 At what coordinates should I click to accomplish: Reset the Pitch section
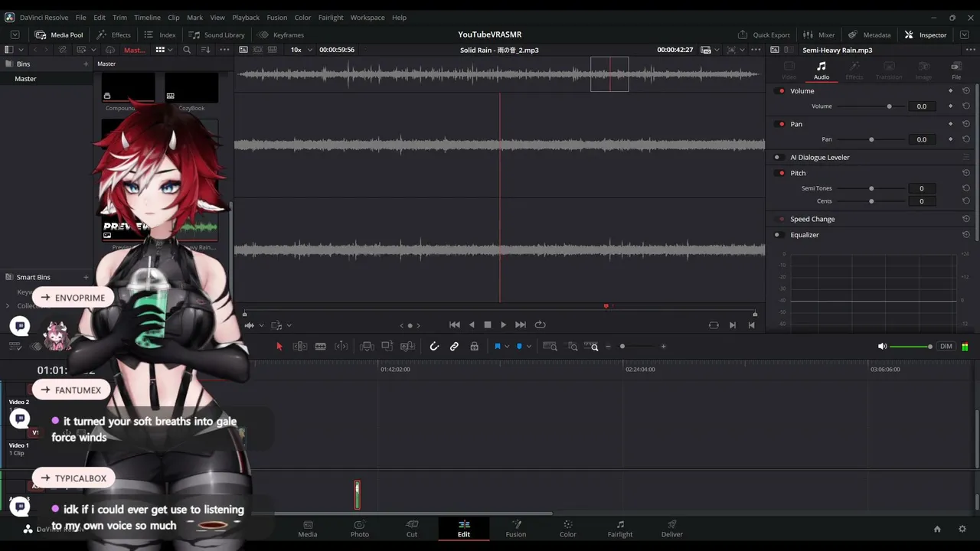tap(966, 173)
